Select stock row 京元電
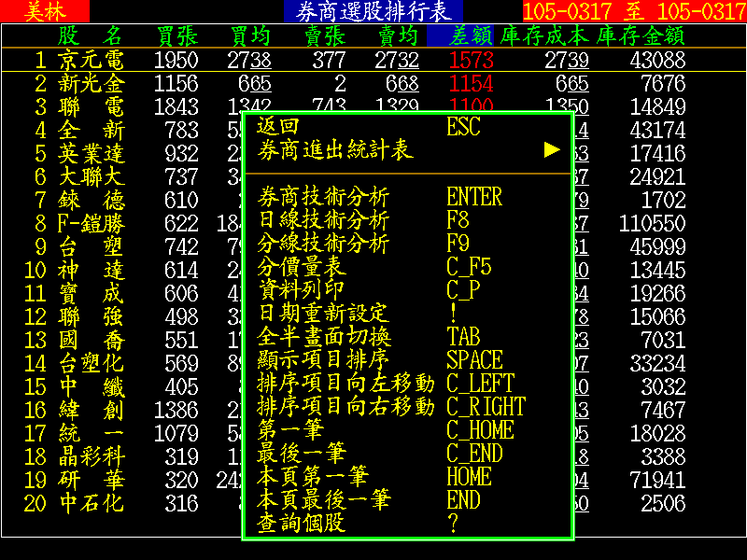 (91, 60)
